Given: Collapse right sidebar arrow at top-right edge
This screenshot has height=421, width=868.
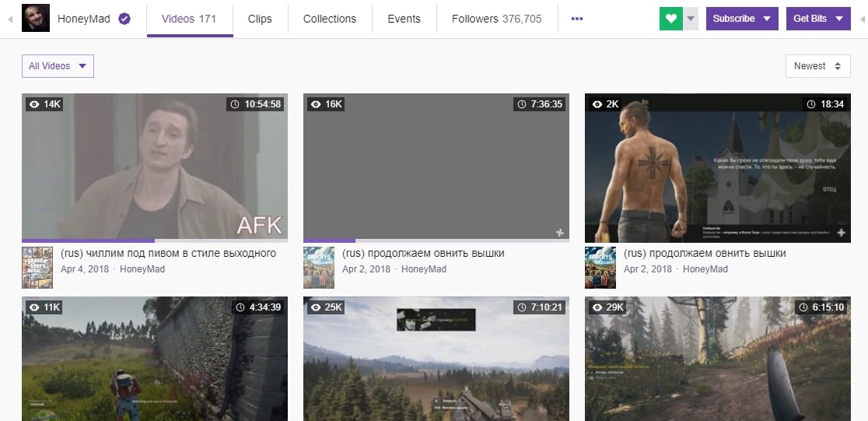Looking at the screenshot, I should coord(861,19).
